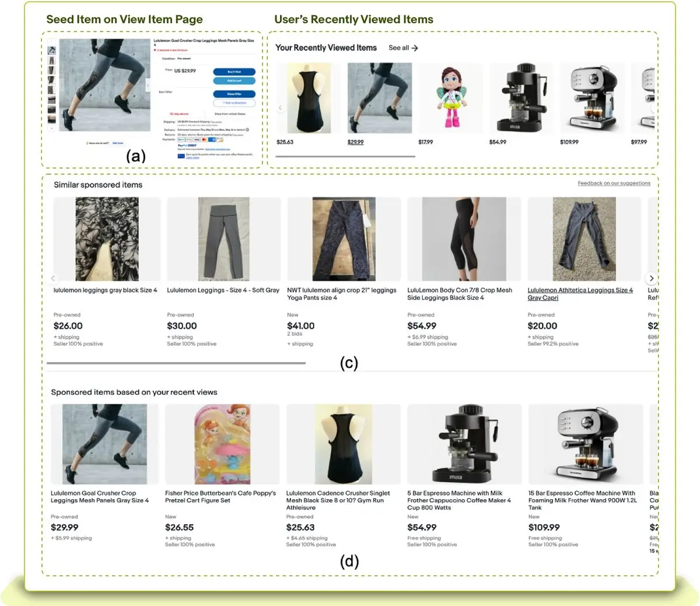Click previous arrow in Similar sponsored items

tap(53, 278)
